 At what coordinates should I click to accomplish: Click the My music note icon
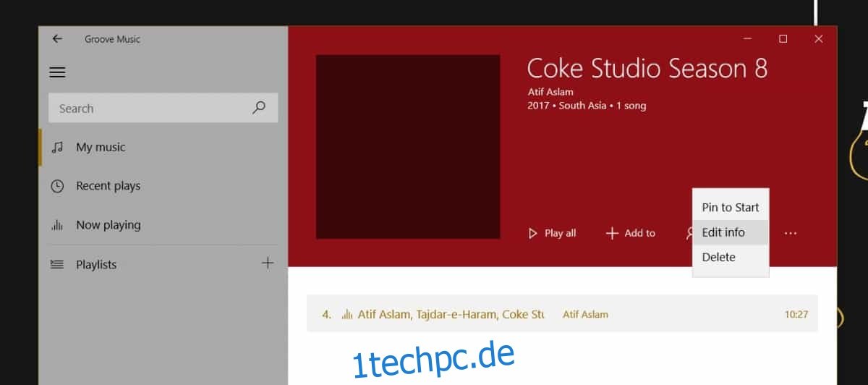pyautogui.click(x=57, y=147)
